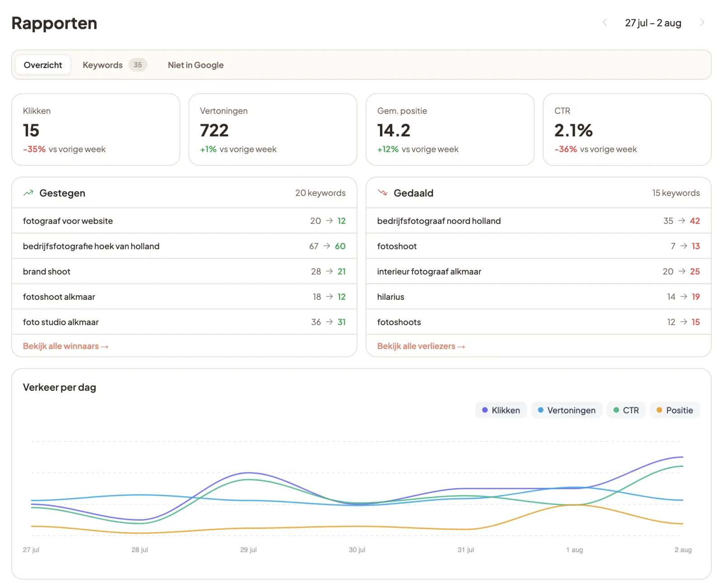Select the Overzicht tab
723x588 pixels.
(43, 65)
